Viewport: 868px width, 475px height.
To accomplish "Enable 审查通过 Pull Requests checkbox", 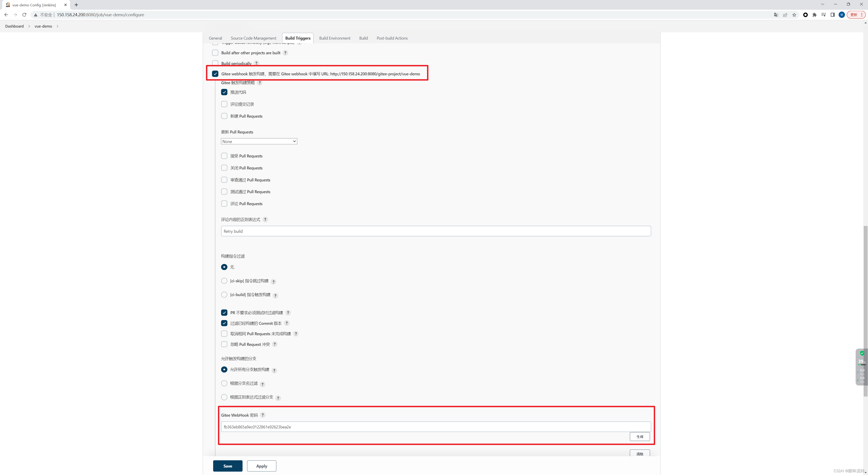I will [x=224, y=180].
